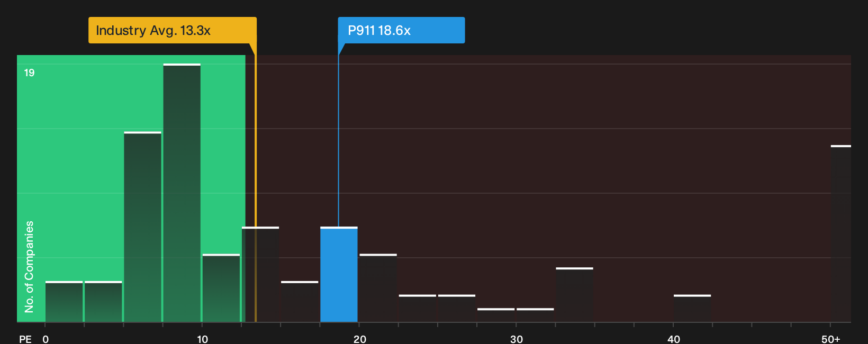This screenshot has height=344, width=868.
Task: Click the thin blue P911 marker line
Action: 339,141
